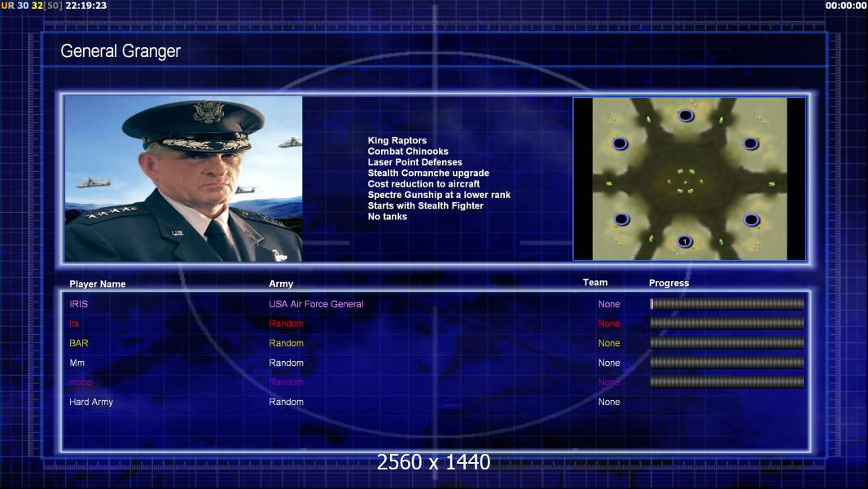Click the progress bar in mopp row
Image resolution: width=868 pixels, height=489 pixels.
click(x=727, y=381)
